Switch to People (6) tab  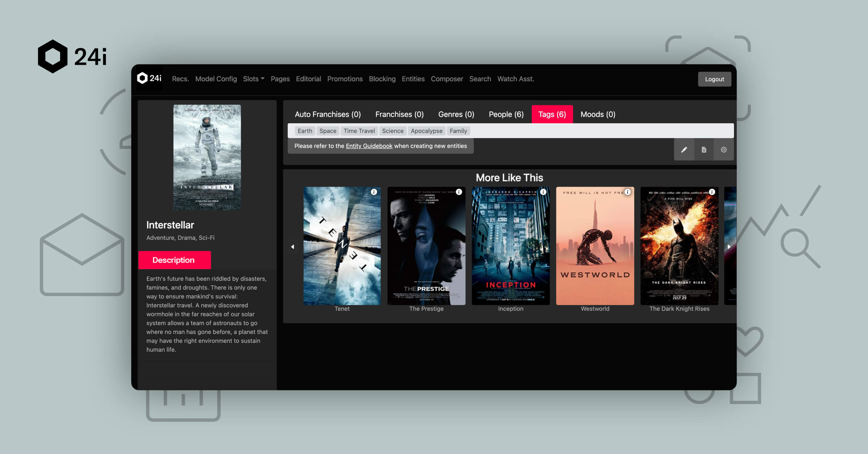point(506,114)
